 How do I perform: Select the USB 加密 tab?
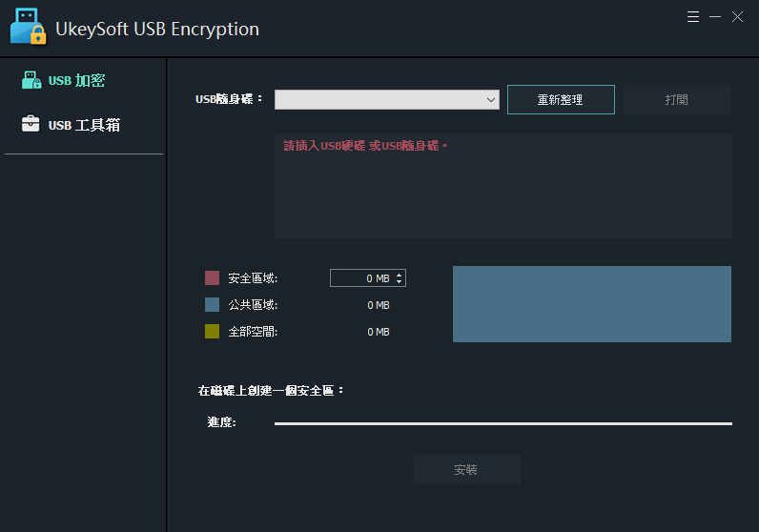tap(64, 80)
